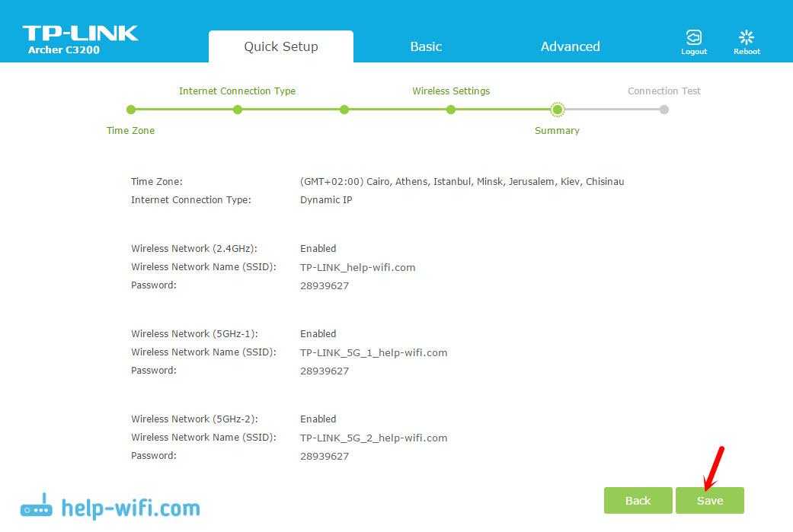
Task: Click the TP-LINK Archer C3200 logo
Action: (x=80, y=40)
